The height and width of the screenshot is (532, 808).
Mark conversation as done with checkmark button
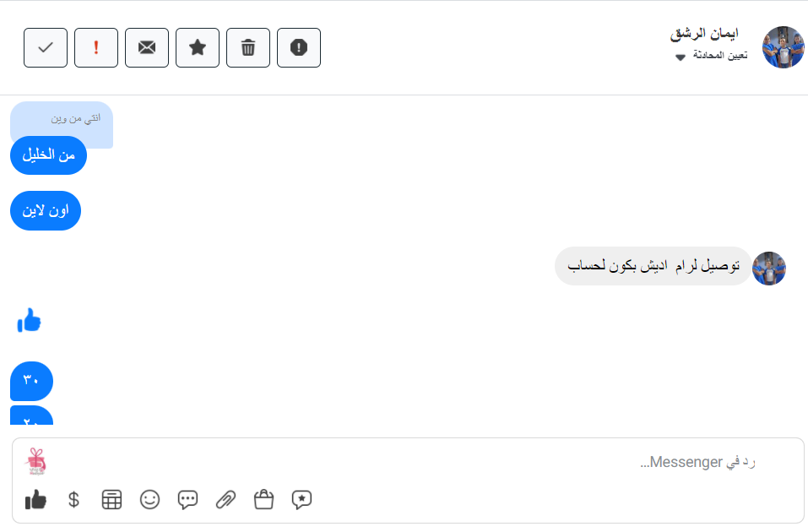(46, 47)
